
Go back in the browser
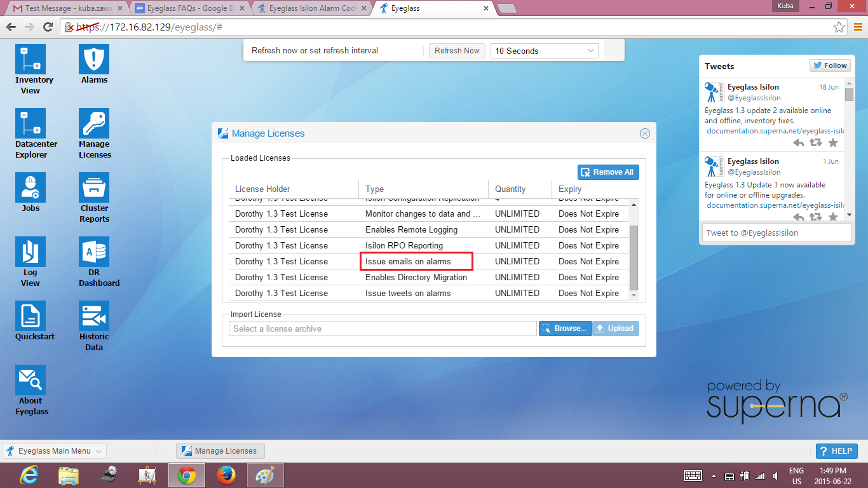coord(11,27)
